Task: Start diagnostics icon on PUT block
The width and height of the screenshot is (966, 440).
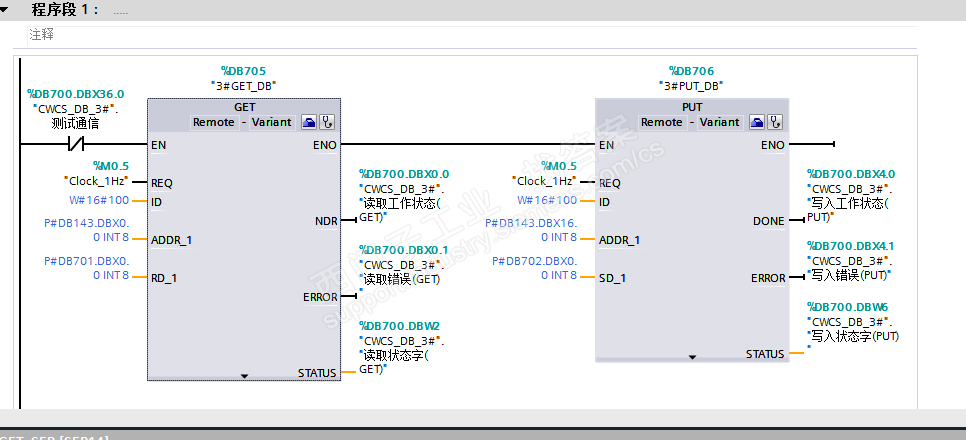Action: click(x=775, y=122)
